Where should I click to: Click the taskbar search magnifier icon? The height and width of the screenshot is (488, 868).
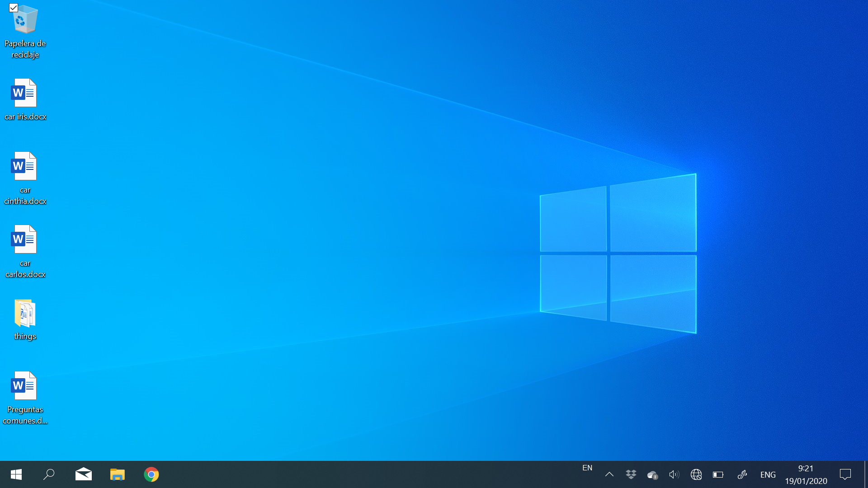[x=49, y=474]
